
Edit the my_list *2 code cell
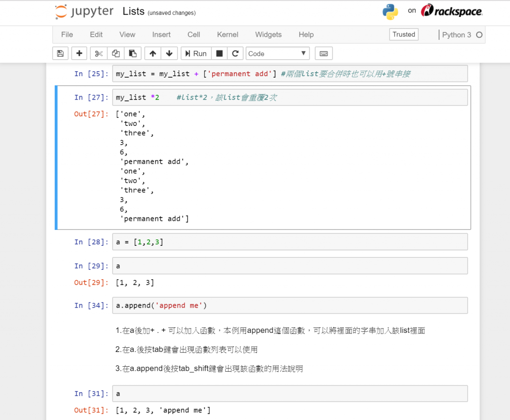pos(290,98)
